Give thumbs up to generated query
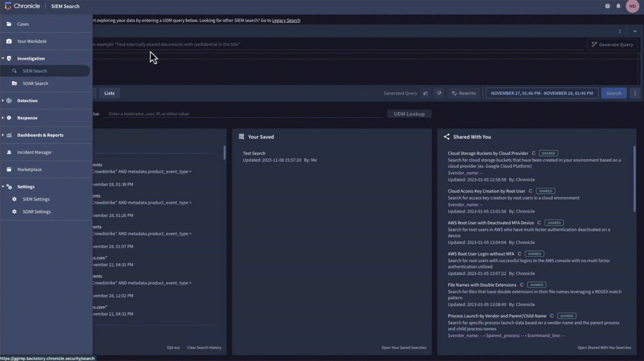This screenshot has width=644, height=361. [425, 93]
